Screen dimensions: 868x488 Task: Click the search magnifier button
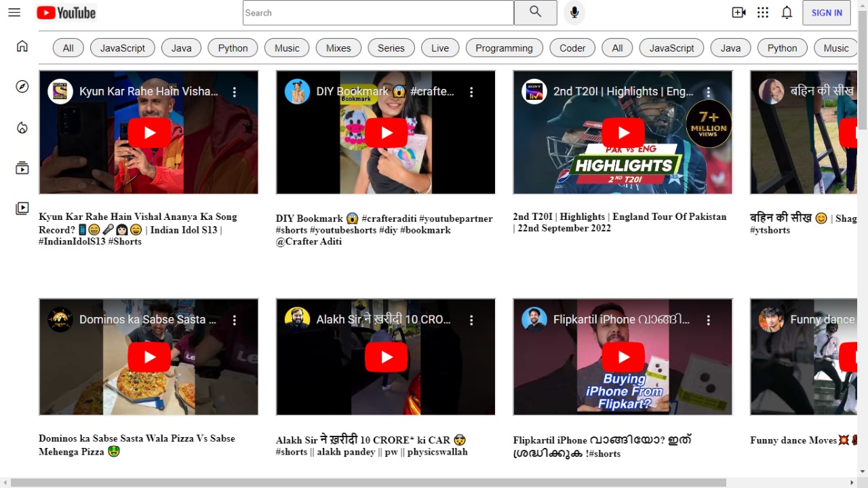pyautogui.click(x=535, y=12)
